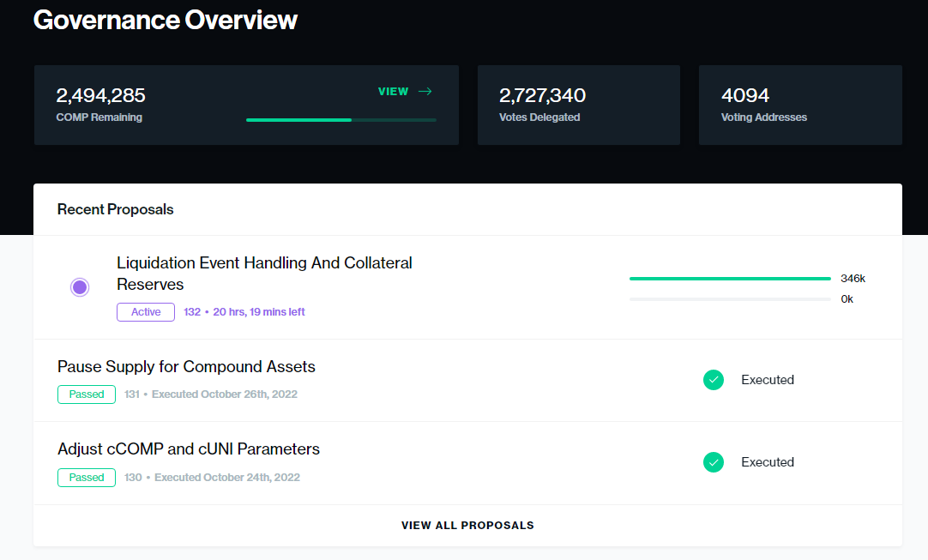Click the 4094 voting addresses number
This screenshot has width=928, height=560.
point(745,95)
